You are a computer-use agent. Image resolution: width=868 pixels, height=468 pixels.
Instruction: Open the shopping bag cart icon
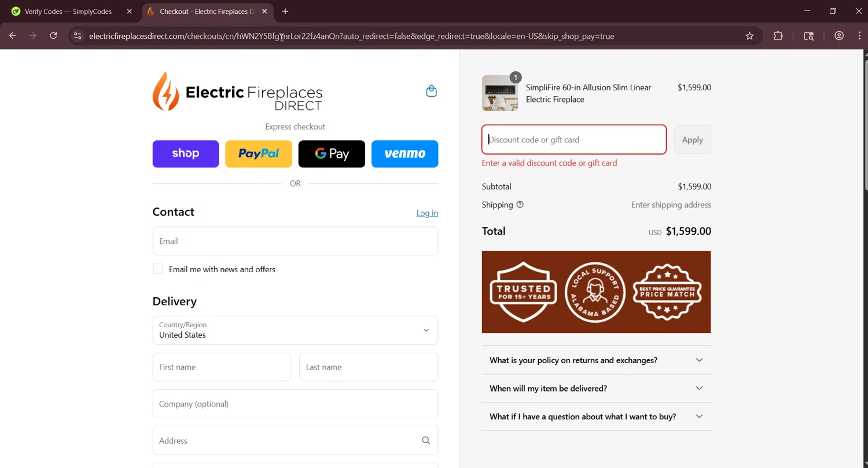[431, 91]
